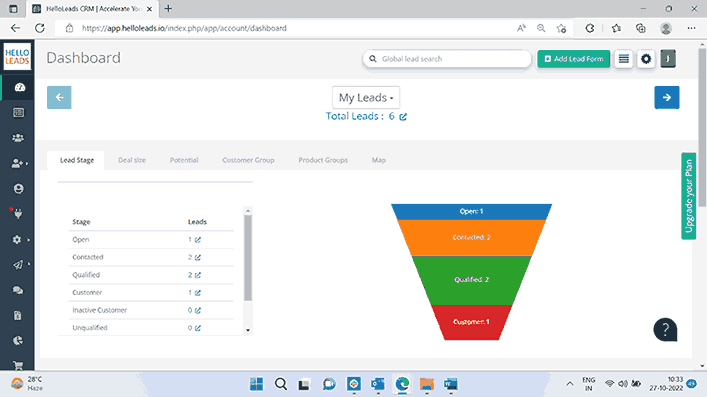This screenshot has width=707, height=397.
Task: Click the Stage column header
Action: (81, 222)
